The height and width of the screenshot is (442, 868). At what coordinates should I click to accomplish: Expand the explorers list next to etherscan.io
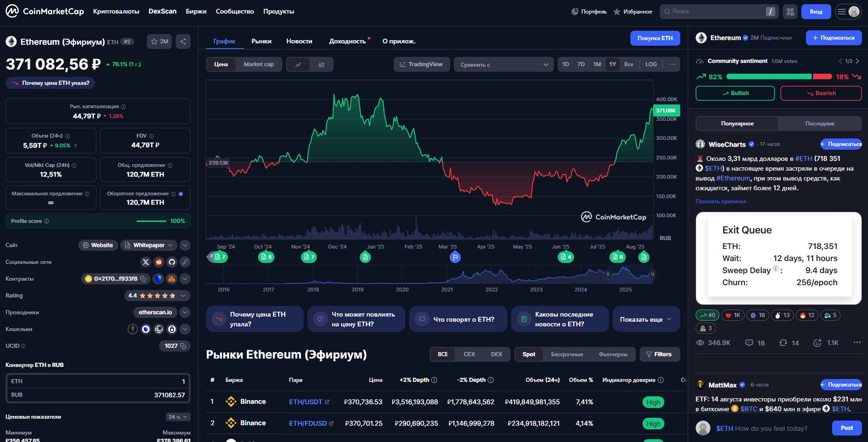185,312
